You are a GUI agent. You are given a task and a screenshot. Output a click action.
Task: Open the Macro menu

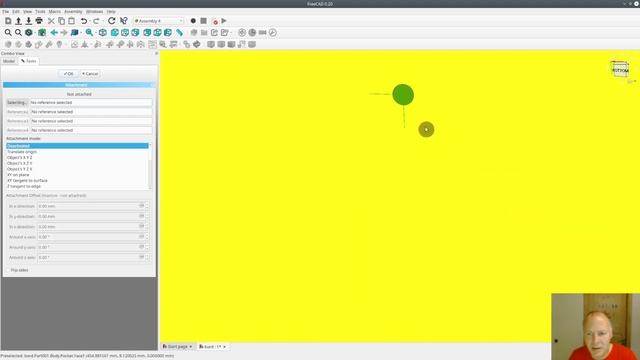click(54, 11)
